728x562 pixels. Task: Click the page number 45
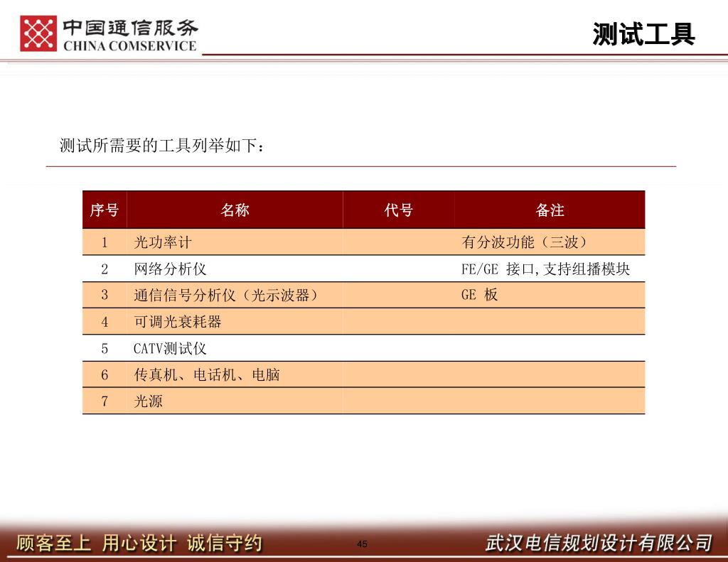coord(362,544)
